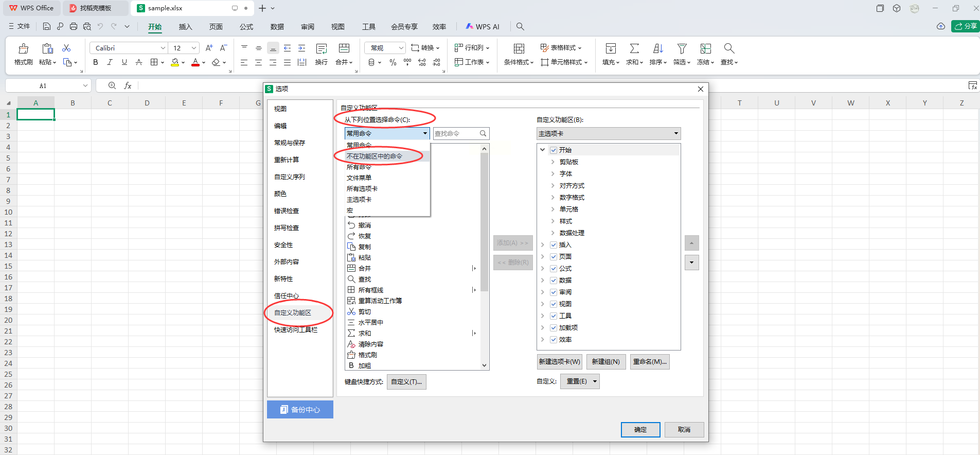Click the 新建选项卡(W) button
This screenshot has height=455, width=980.
tap(559, 362)
